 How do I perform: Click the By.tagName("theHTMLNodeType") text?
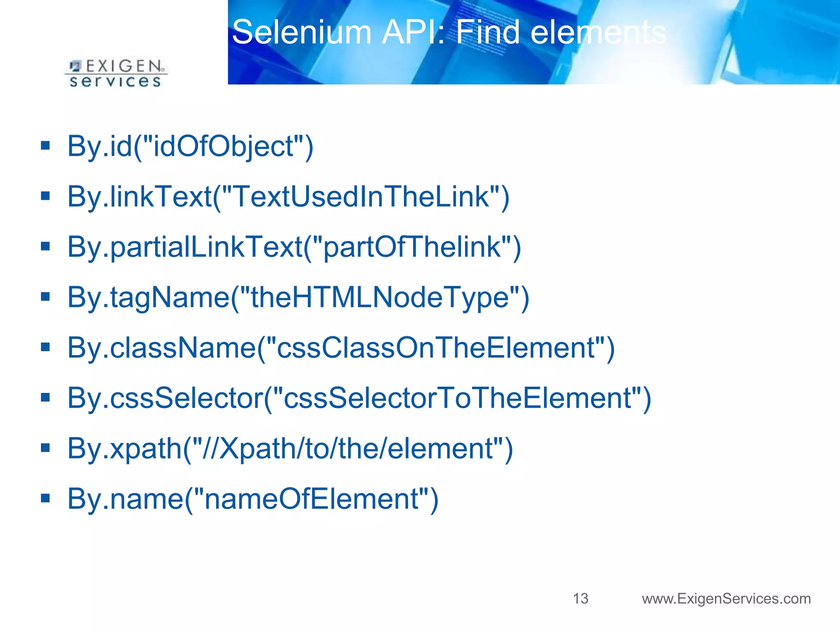pos(298,297)
